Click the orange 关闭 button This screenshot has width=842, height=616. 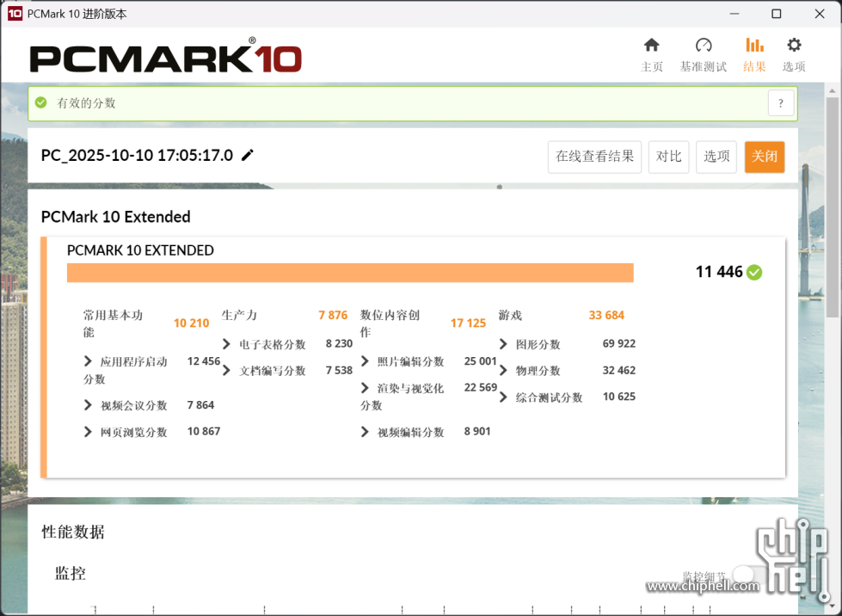click(x=765, y=157)
